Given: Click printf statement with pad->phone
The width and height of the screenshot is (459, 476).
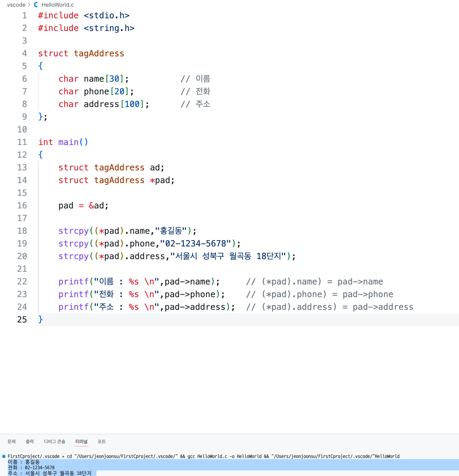Looking at the screenshot, I should (x=142, y=294).
